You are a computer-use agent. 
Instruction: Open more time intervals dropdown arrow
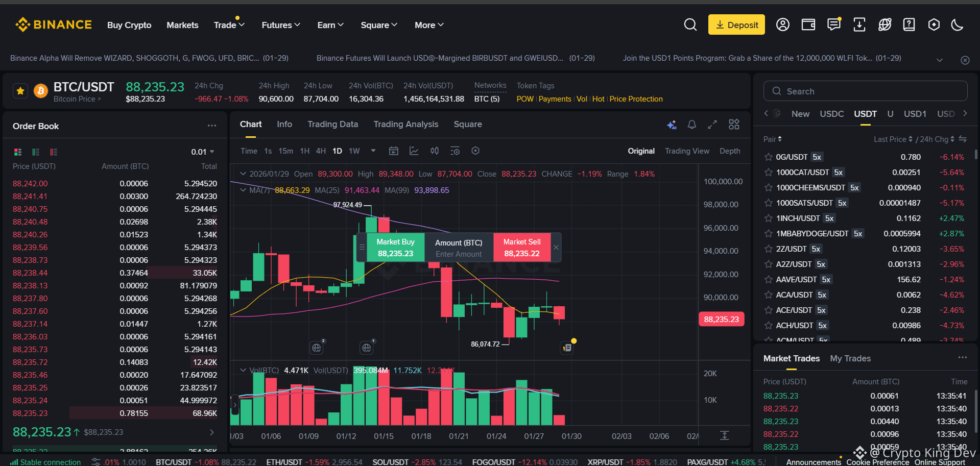click(373, 151)
